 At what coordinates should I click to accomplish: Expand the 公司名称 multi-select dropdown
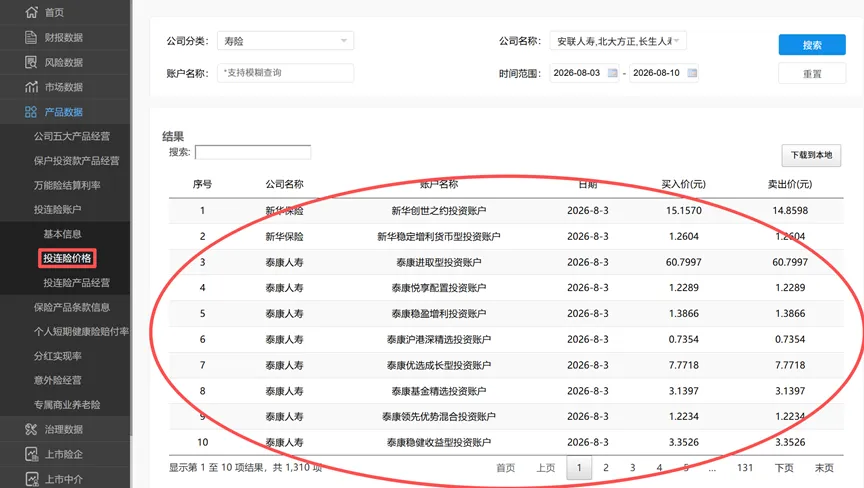click(618, 41)
